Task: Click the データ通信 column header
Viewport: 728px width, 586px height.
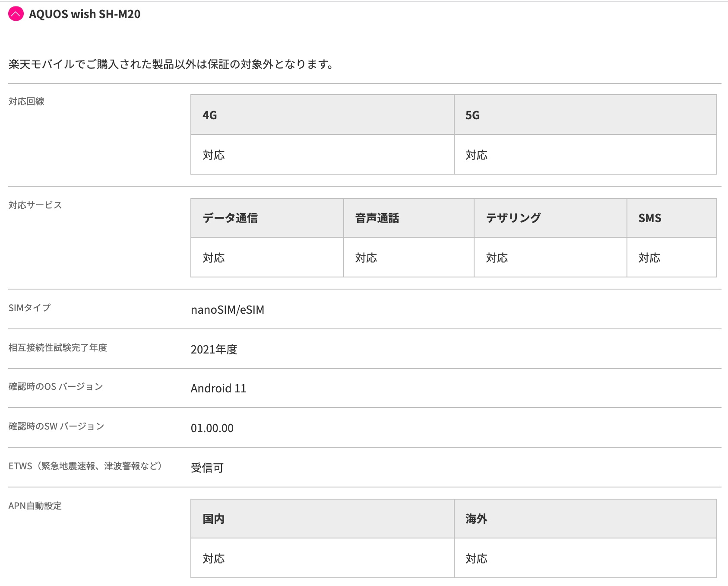Action: click(x=267, y=218)
